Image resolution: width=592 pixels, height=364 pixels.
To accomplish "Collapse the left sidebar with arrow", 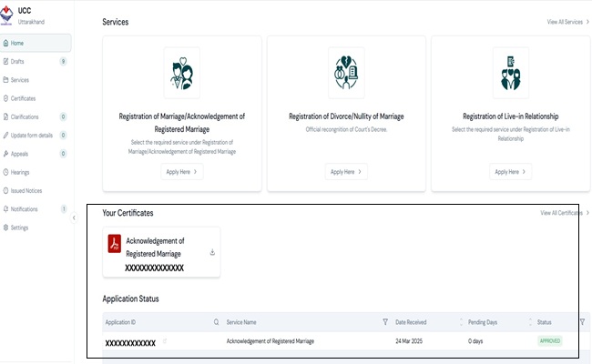I will [x=73, y=217].
